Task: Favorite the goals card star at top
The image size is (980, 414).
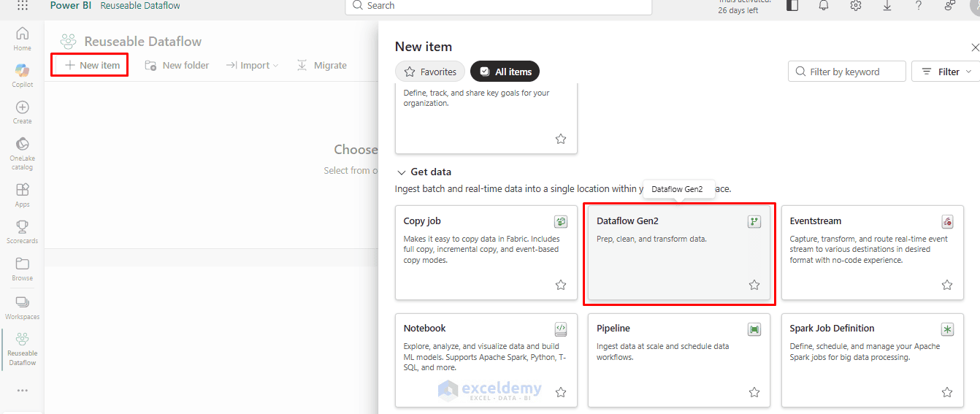Action: tap(561, 139)
